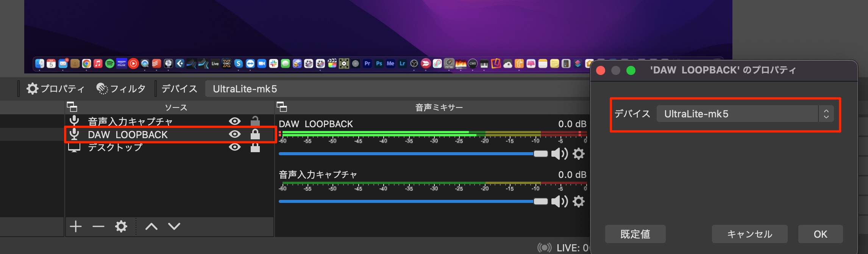Open 音声入力キャプチャ mixer settings gear
The height and width of the screenshot is (254, 868).
coord(579,201)
